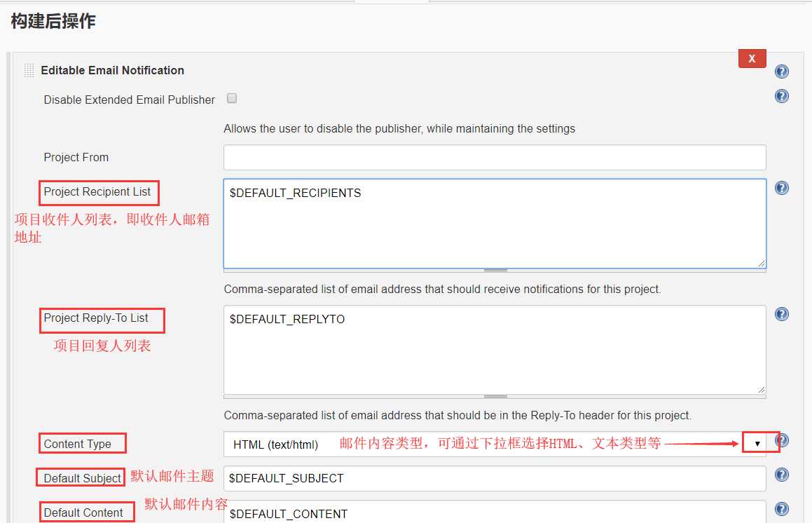Open help for Editable Email Notification section
Screen dimensions: 812x523
(x=781, y=72)
